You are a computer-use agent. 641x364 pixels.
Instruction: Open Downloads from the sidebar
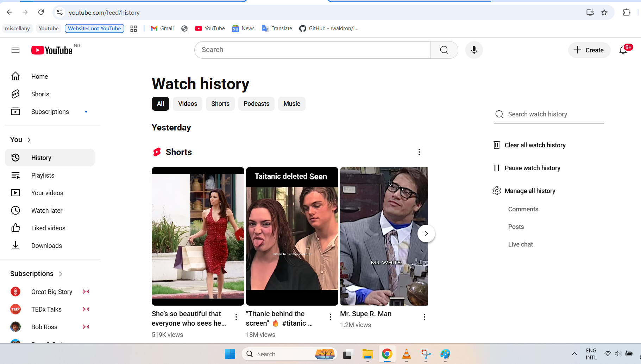coord(47,245)
